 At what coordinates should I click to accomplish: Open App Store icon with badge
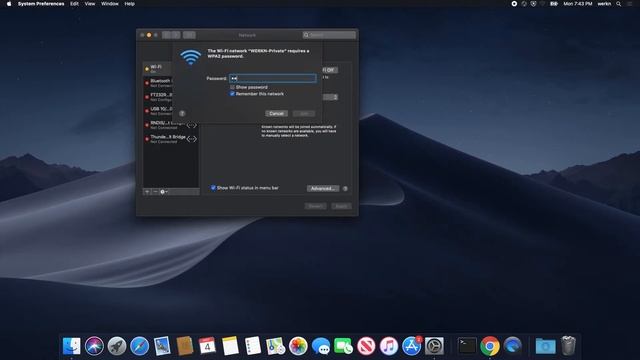click(x=411, y=346)
